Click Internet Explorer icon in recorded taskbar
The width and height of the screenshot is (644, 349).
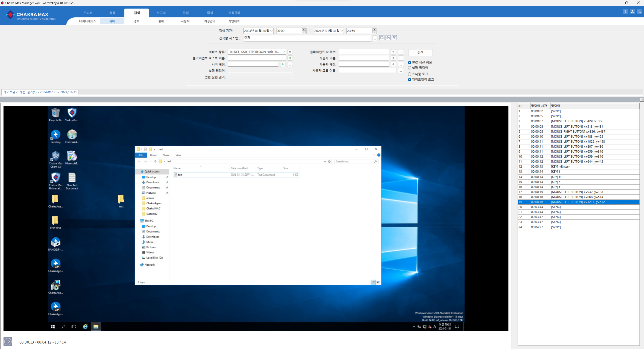[x=85, y=327]
